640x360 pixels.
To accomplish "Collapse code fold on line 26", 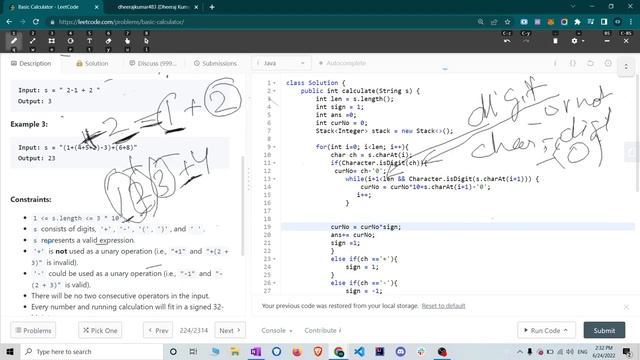I will (274, 283).
